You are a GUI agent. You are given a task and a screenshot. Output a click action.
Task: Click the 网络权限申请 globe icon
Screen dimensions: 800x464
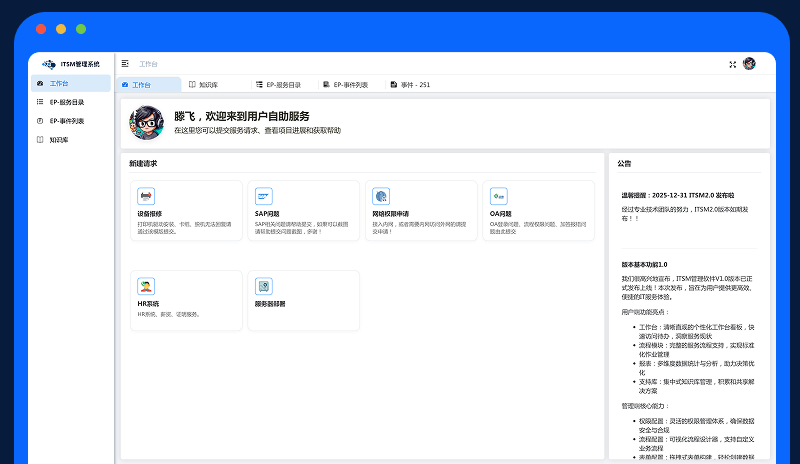point(381,196)
